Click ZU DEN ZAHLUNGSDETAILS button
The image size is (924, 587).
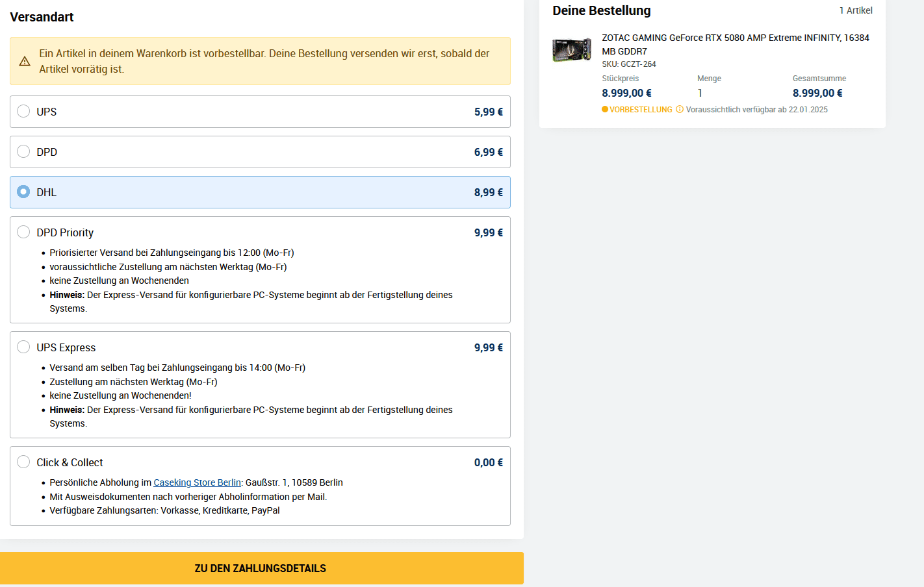[x=261, y=568]
